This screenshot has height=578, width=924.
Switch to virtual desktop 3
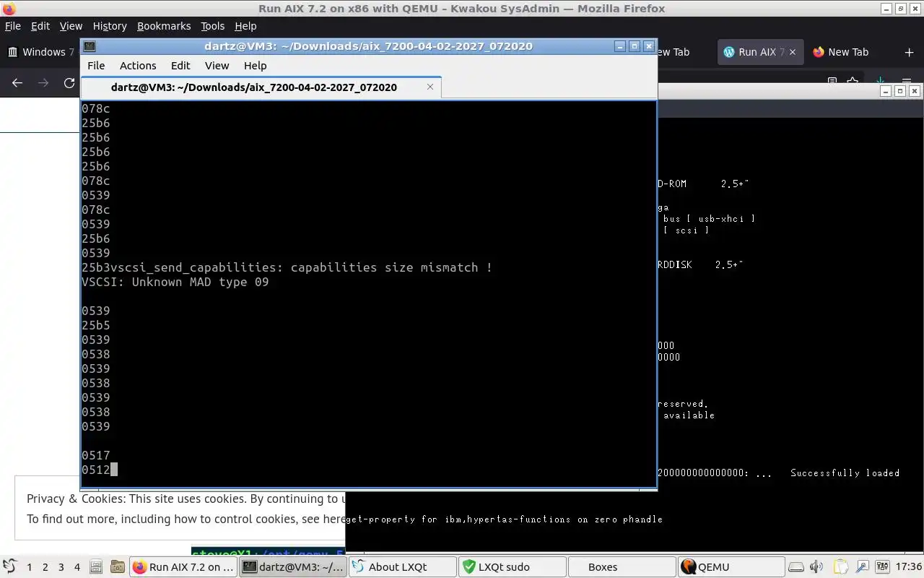click(61, 567)
